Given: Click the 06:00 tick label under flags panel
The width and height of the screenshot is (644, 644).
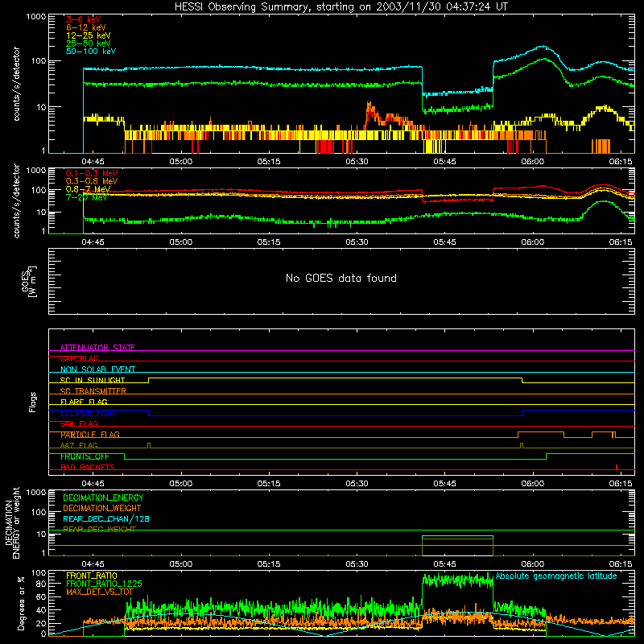Looking at the screenshot, I should [x=532, y=484].
